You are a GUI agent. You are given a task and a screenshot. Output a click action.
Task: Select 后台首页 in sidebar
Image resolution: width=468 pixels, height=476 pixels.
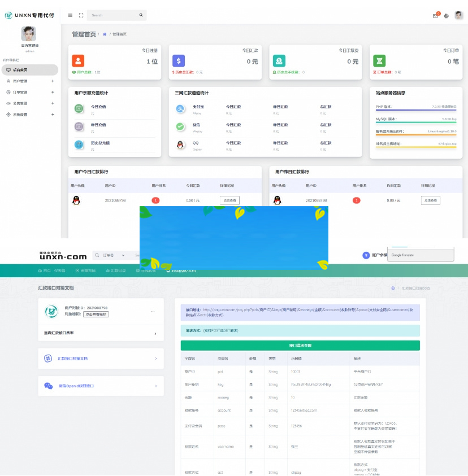click(x=29, y=70)
